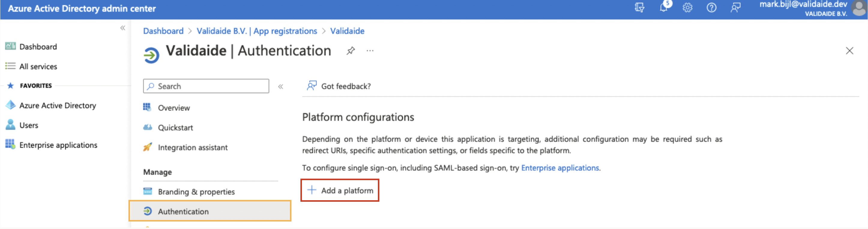Pin the Validaide Authentication blade
Viewport: 868px width, 229px height.
(x=351, y=51)
